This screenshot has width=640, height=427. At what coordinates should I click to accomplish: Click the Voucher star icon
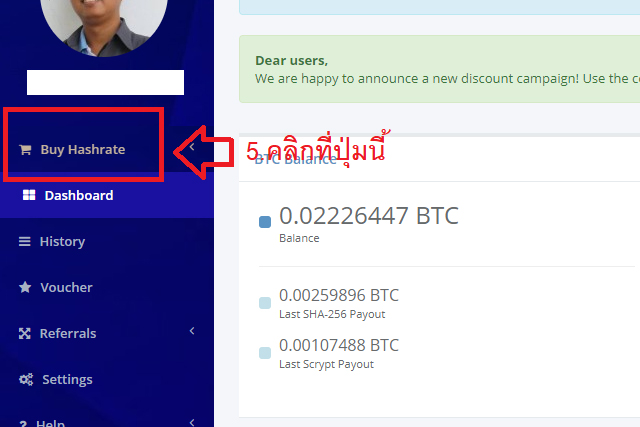coord(25,287)
